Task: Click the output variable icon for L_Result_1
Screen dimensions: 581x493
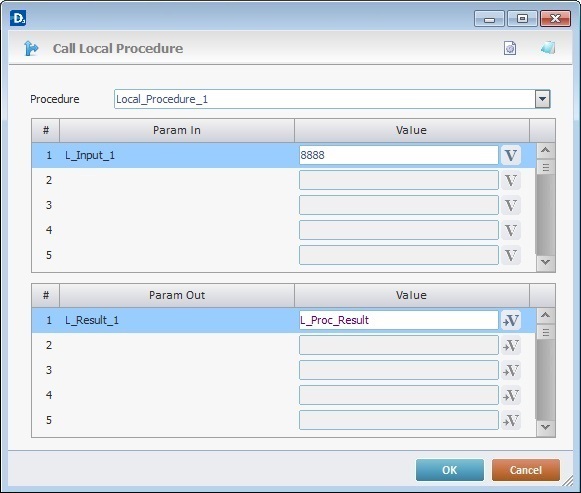Action: (511, 320)
